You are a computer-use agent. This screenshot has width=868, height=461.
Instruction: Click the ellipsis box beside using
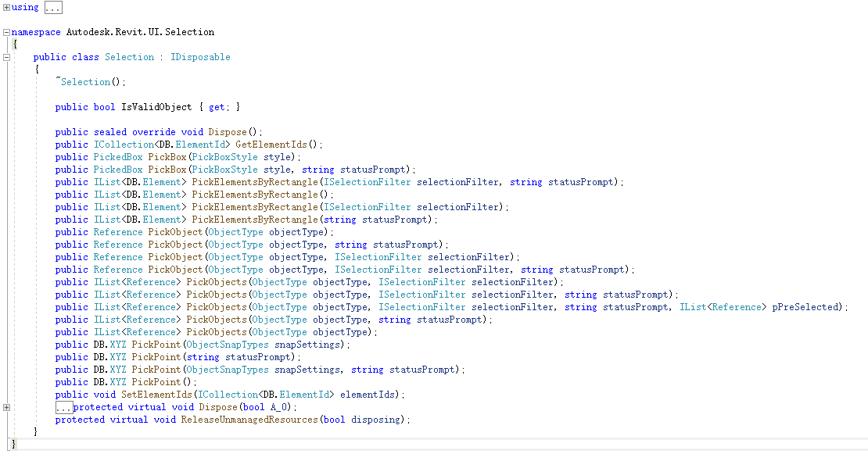click(53, 8)
